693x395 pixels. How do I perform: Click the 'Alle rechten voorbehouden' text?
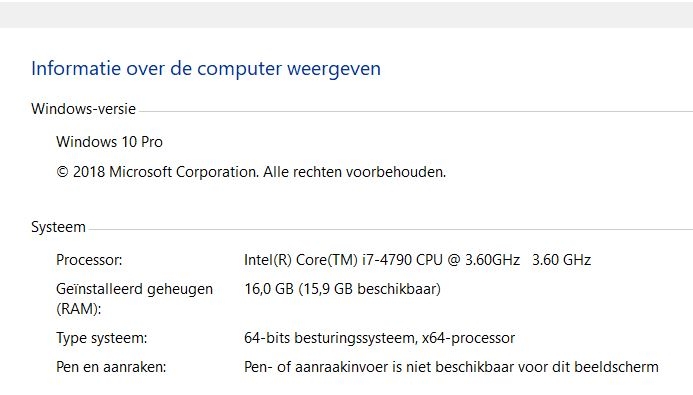pyautogui.click(x=354, y=172)
